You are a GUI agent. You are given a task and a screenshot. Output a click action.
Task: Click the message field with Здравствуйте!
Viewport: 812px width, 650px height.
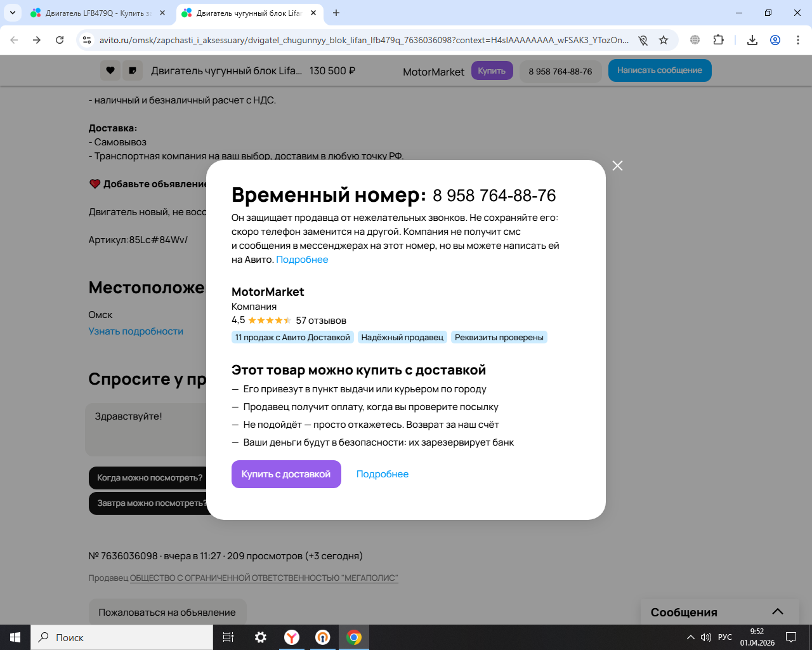[x=146, y=429]
